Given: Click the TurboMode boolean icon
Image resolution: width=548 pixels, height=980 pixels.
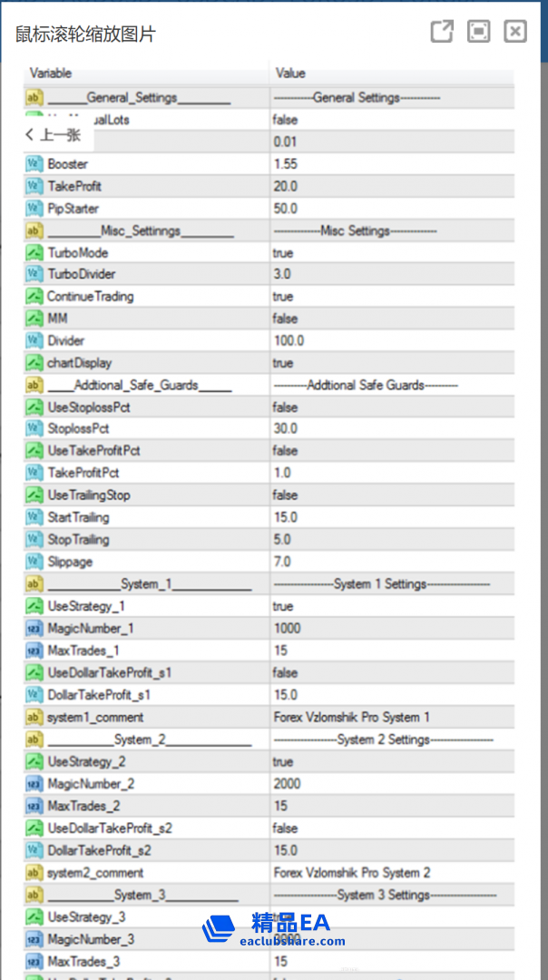Looking at the screenshot, I should [x=34, y=252].
